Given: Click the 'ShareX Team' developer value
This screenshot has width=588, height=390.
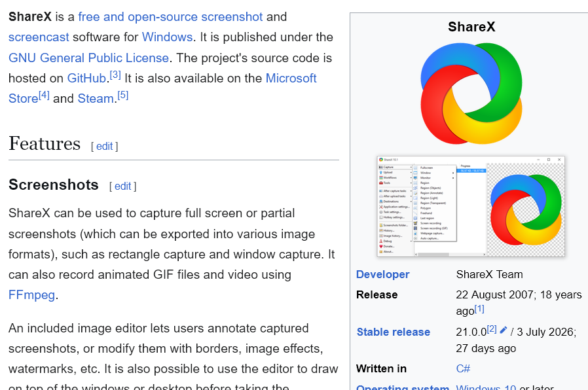Looking at the screenshot, I should tap(489, 274).
